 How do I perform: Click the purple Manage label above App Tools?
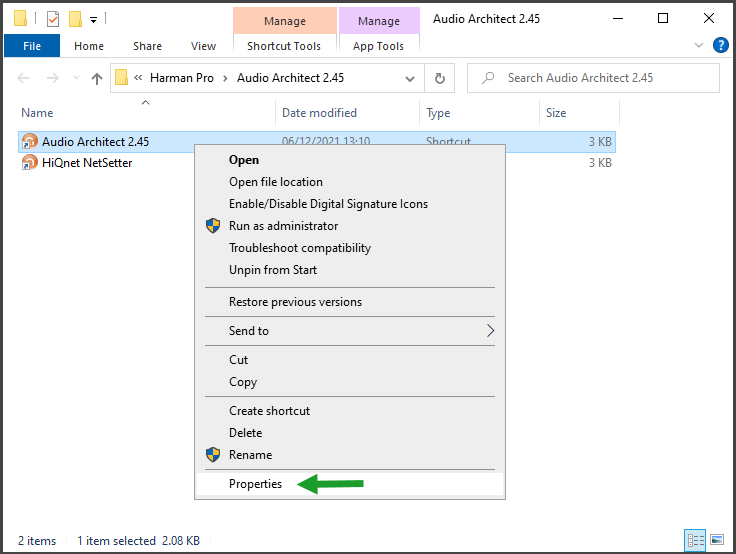click(x=379, y=21)
